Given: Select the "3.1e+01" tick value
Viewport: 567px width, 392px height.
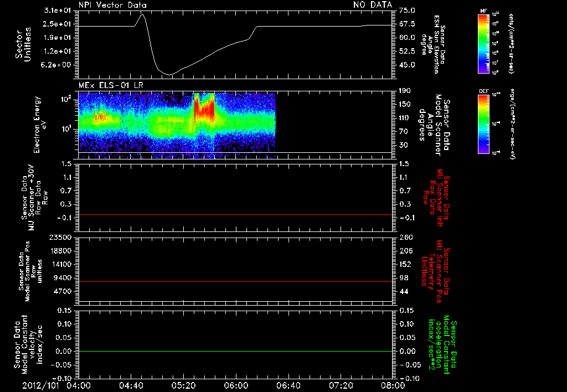Looking at the screenshot, I should pyautogui.click(x=58, y=11).
